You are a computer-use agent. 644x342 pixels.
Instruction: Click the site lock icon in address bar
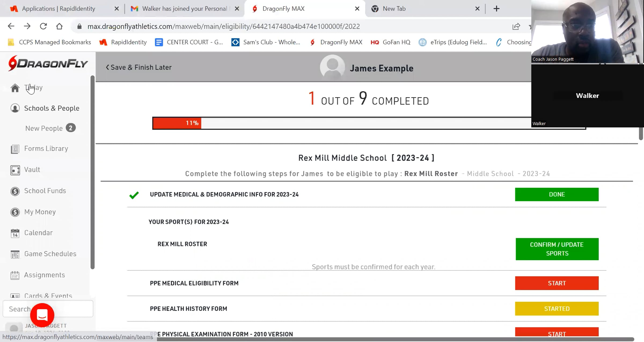[79, 26]
